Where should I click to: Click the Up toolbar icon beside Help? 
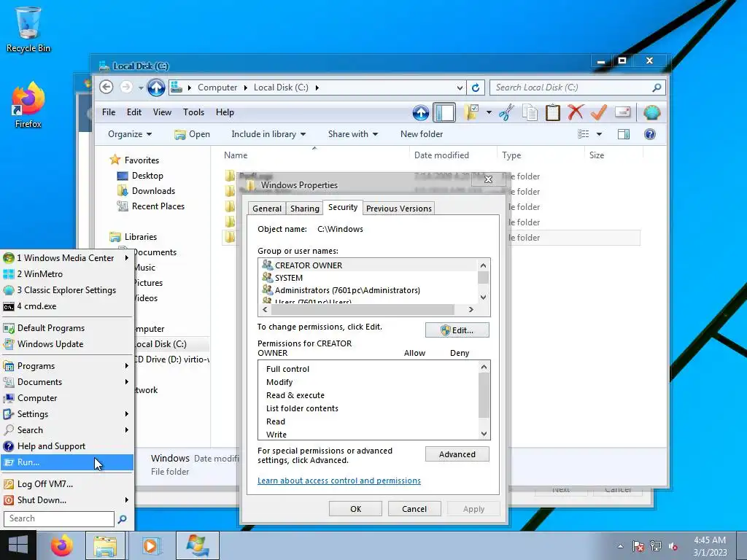coord(420,113)
